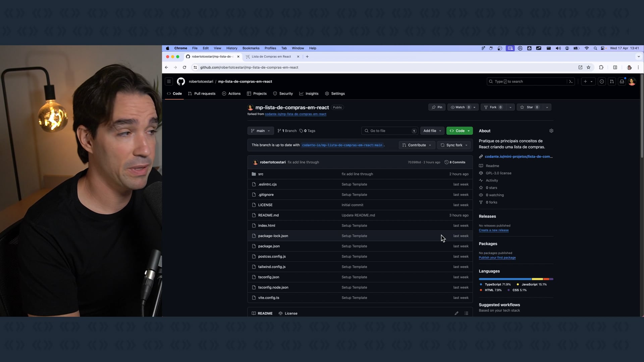Expand the Sync fork dropdown

[x=454, y=145]
